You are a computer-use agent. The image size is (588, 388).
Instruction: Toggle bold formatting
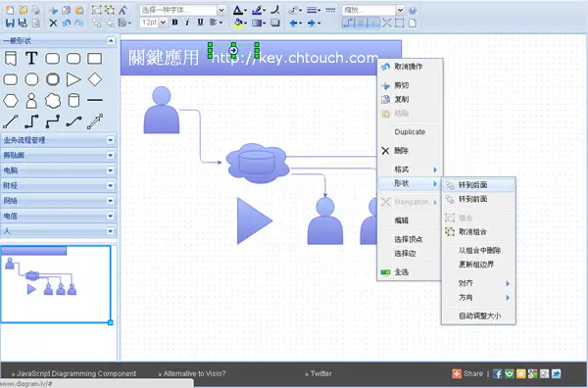pyautogui.click(x=174, y=23)
